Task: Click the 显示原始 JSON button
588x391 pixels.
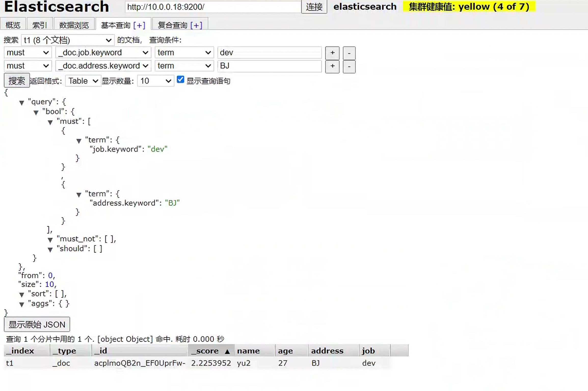Action: pos(37,324)
